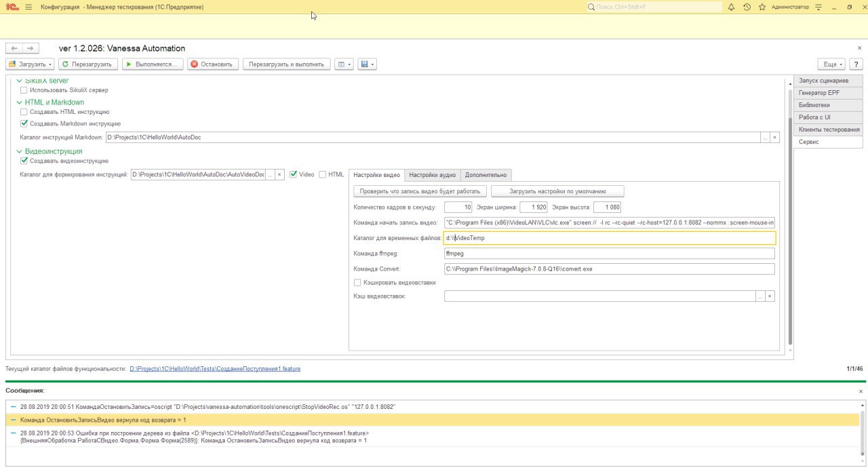The height and width of the screenshot is (472, 868).
Task: Click the search field Поиск
Action: [x=654, y=7]
